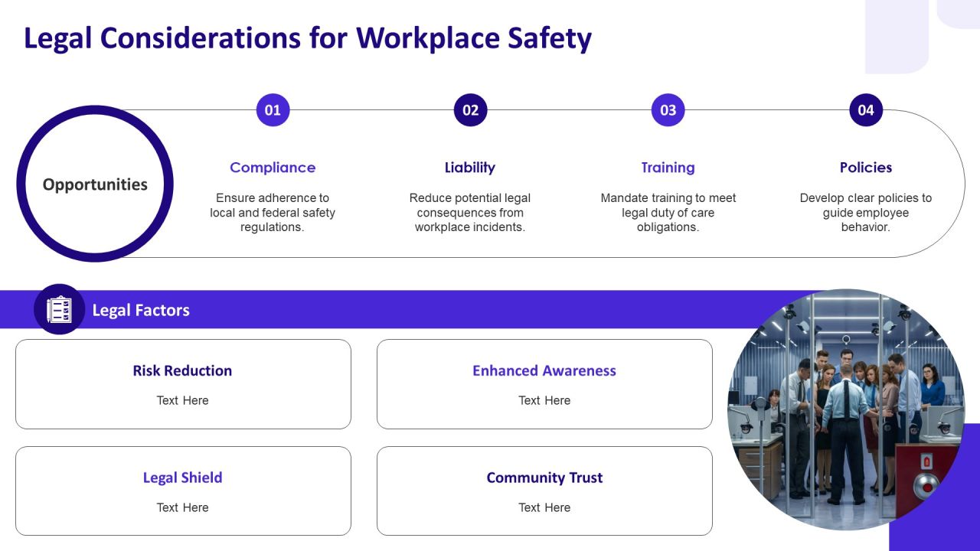Select the Training heading

pyautogui.click(x=668, y=167)
